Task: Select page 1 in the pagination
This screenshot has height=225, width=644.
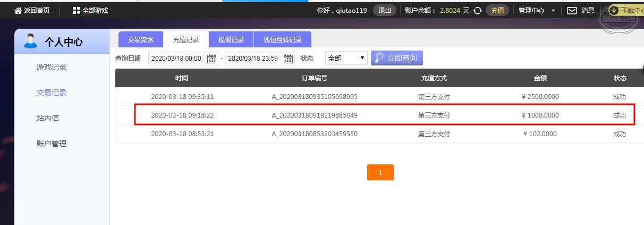Action: coord(380,172)
